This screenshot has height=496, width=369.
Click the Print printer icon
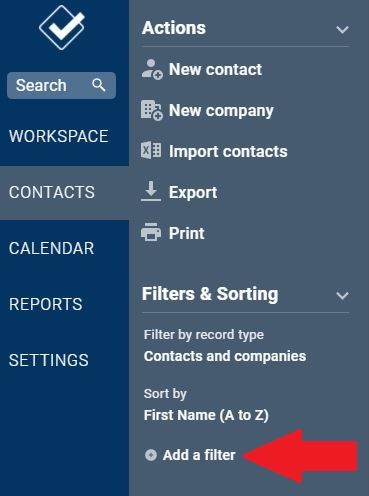(151, 232)
